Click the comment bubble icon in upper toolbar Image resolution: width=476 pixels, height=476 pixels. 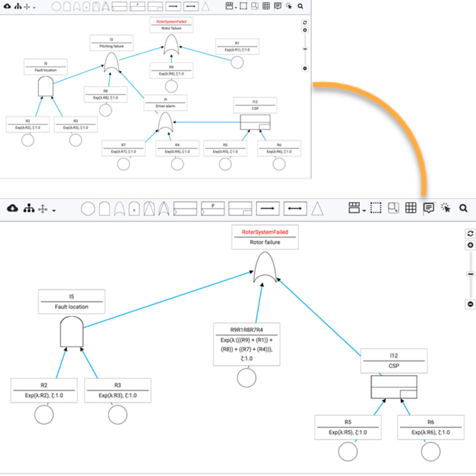pos(278,6)
